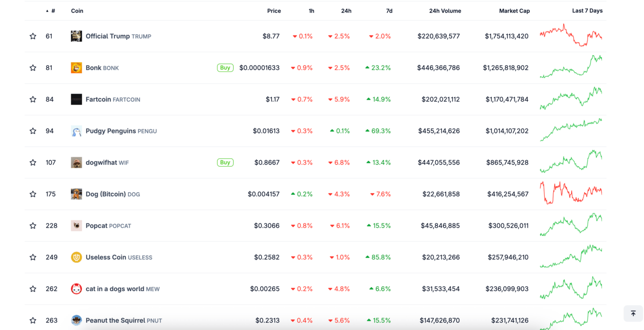Click the Peanut the Squirrel logo
This screenshot has height=330, width=644.
(76, 321)
